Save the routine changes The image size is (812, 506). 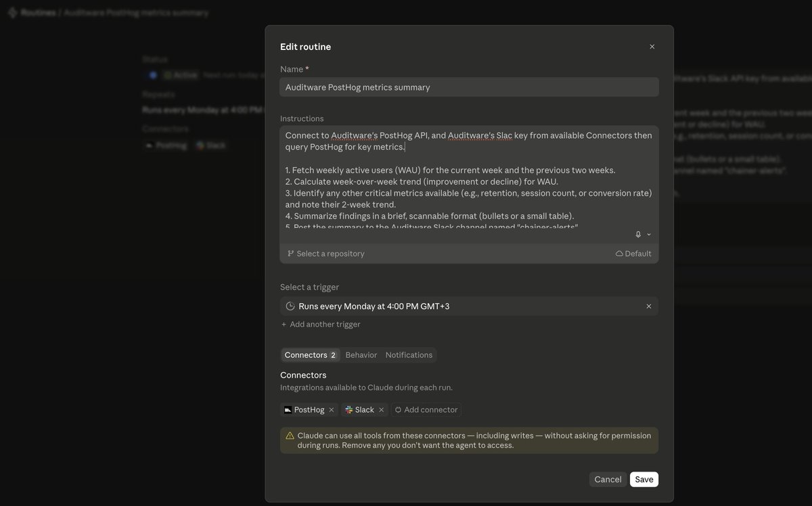[644, 480]
